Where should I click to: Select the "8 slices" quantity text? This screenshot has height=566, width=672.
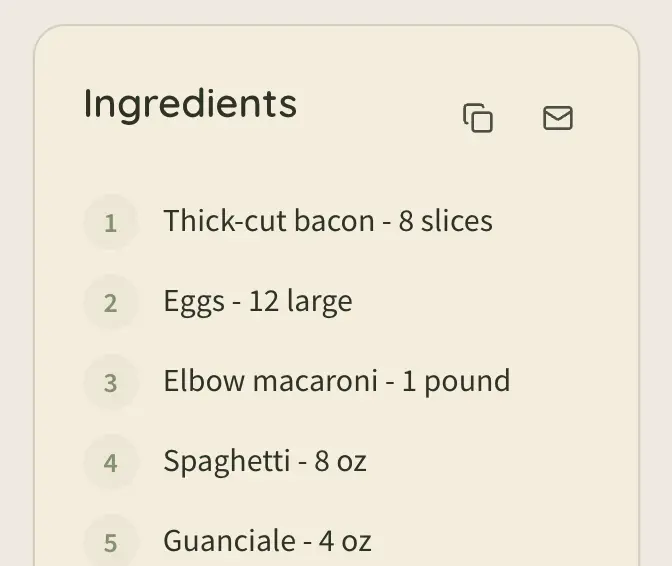[x=446, y=220]
